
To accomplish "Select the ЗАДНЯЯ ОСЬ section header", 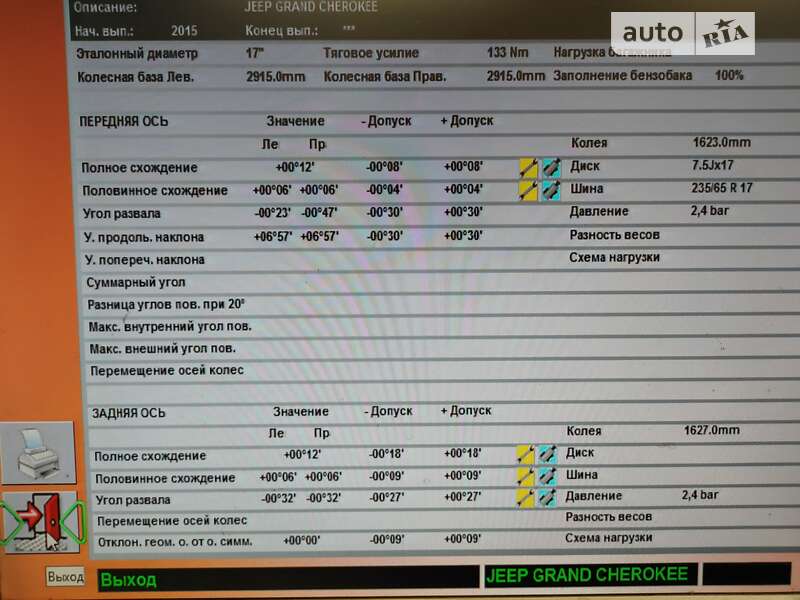I will coord(129,412).
